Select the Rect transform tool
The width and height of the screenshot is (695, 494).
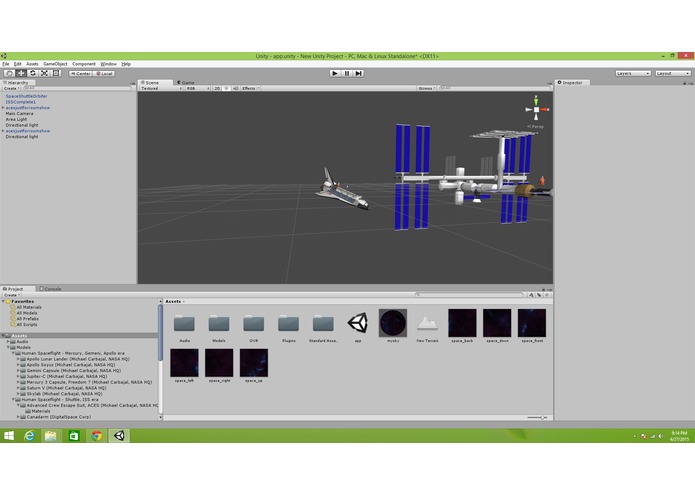(x=56, y=73)
